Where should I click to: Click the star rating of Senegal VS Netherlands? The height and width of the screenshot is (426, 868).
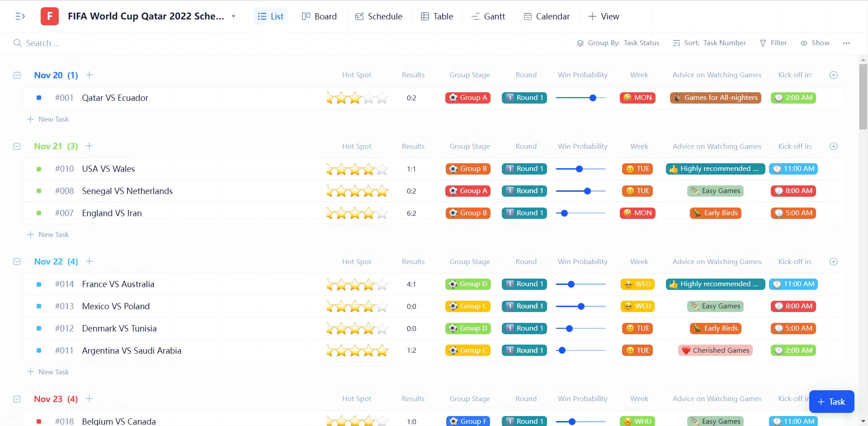(357, 191)
